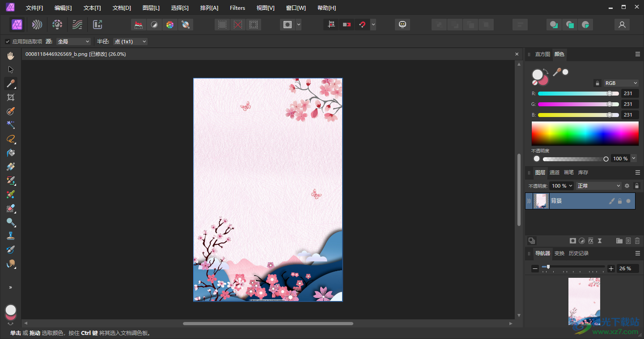644x339 pixels.
Task: Click the Auto Colors wheel icon
Action: coord(169,25)
